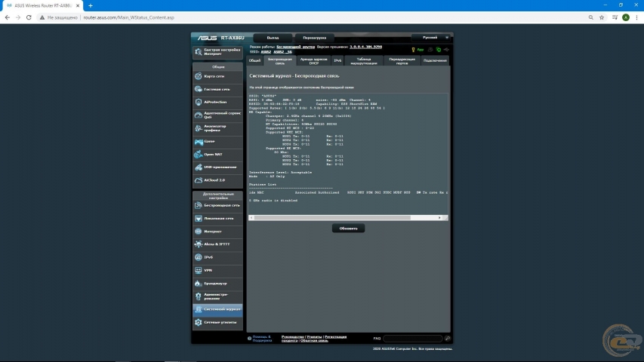Switch to the Общий log tab
Screen dimensions: 644x362
tap(254, 61)
